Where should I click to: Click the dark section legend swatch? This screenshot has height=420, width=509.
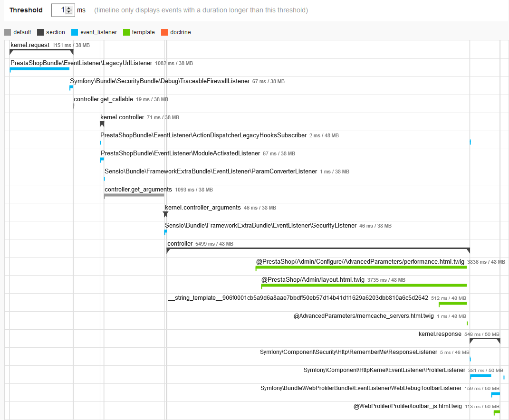pos(40,32)
